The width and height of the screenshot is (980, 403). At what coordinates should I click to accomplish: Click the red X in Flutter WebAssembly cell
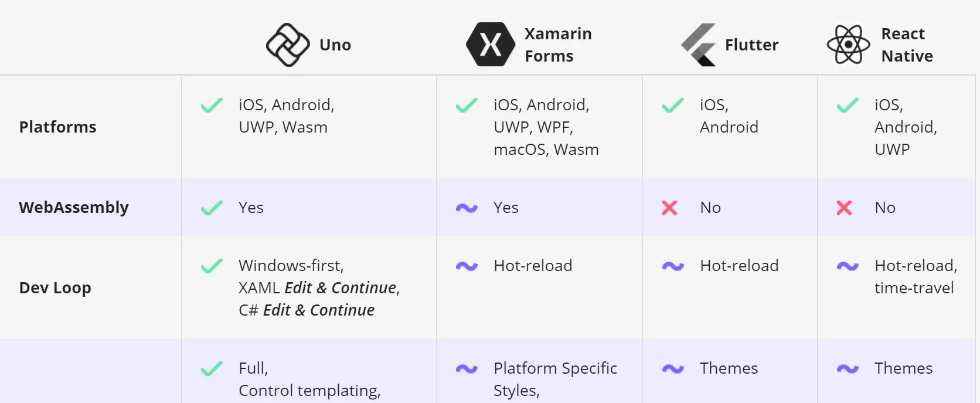click(669, 208)
